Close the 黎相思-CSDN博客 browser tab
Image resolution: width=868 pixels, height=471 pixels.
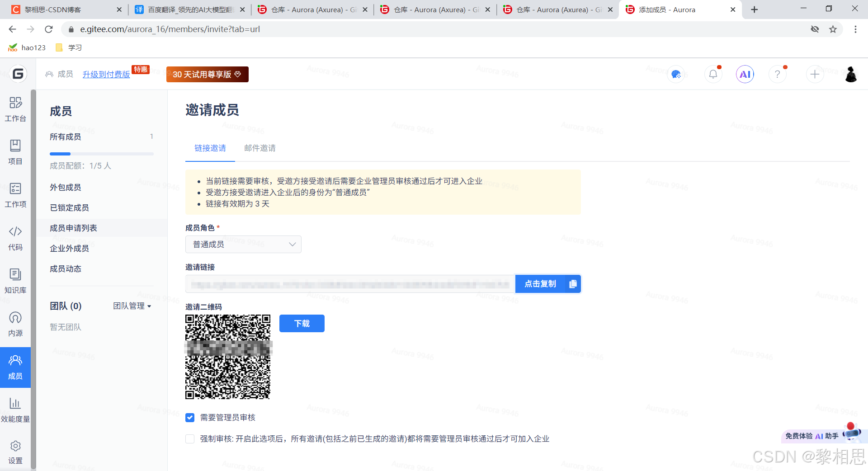pyautogui.click(x=119, y=9)
